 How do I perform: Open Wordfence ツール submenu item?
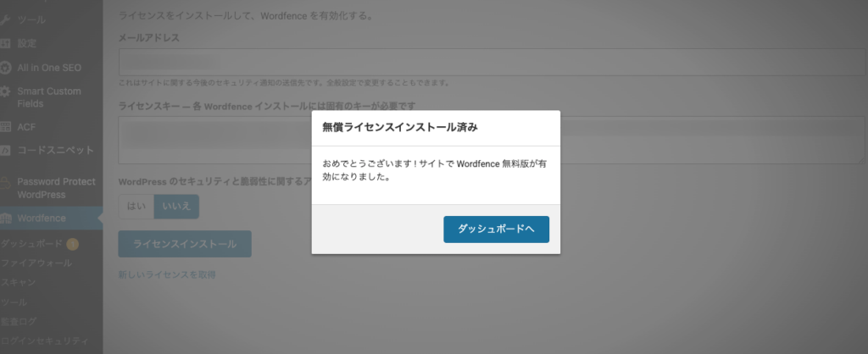(x=14, y=302)
